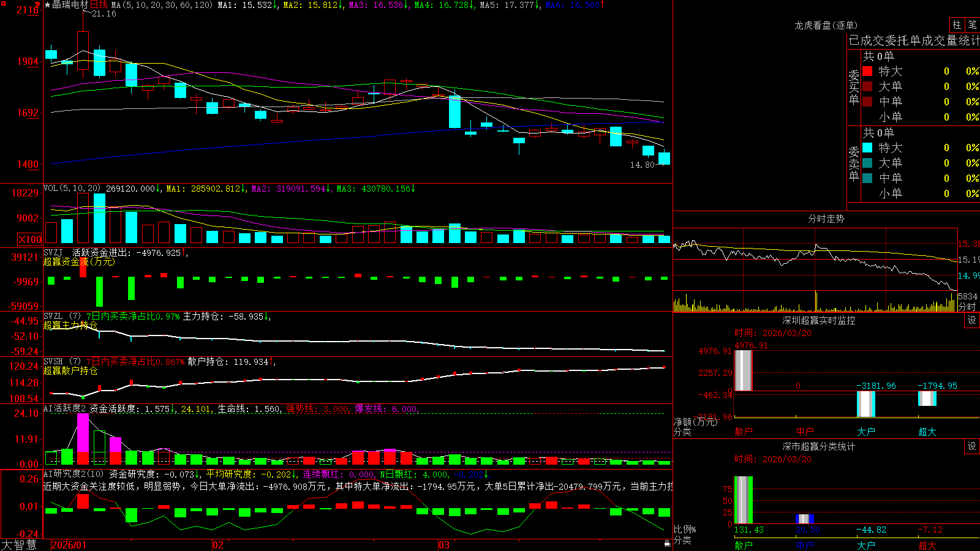Click the AI活跃度2 indicator label
Viewport: 980px width, 551px height.
pyautogui.click(x=65, y=409)
